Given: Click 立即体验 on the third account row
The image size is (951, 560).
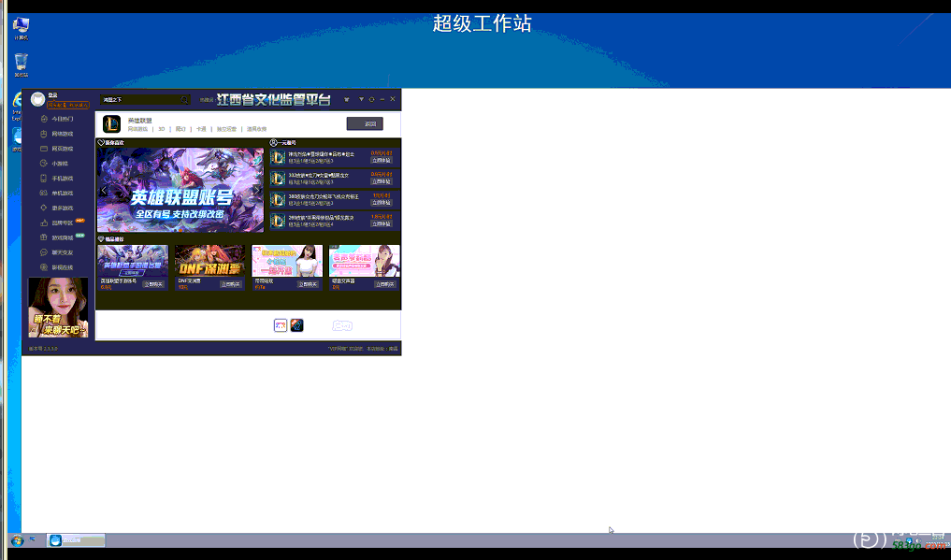Looking at the screenshot, I should [382, 203].
